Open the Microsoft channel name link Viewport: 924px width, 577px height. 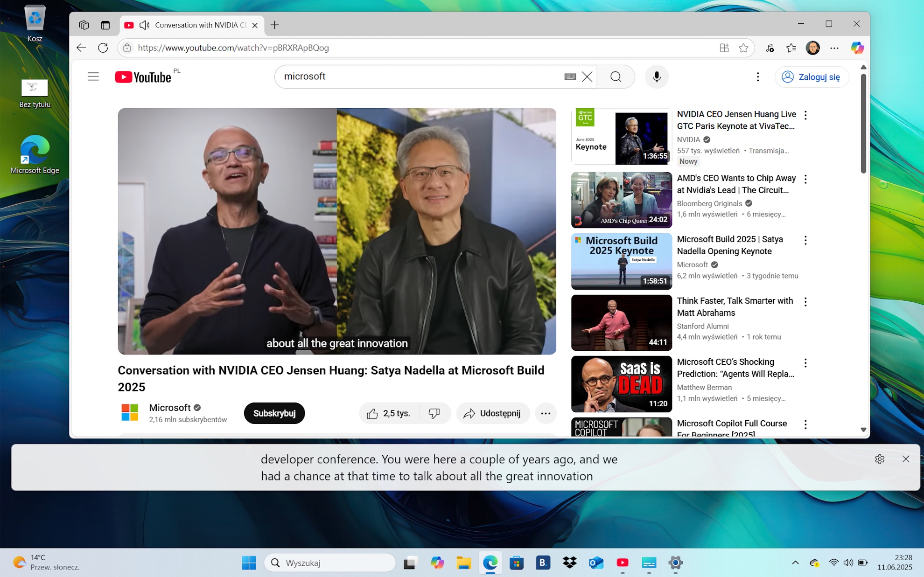point(170,408)
